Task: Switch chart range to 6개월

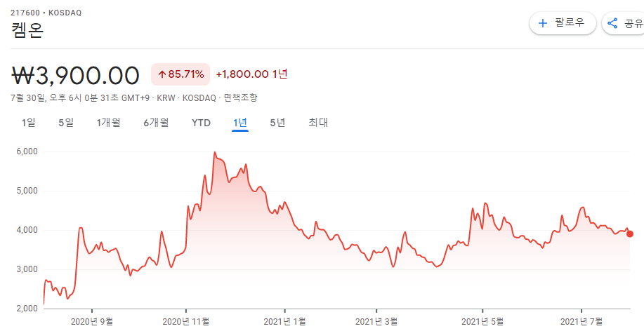Action: pyautogui.click(x=156, y=123)
